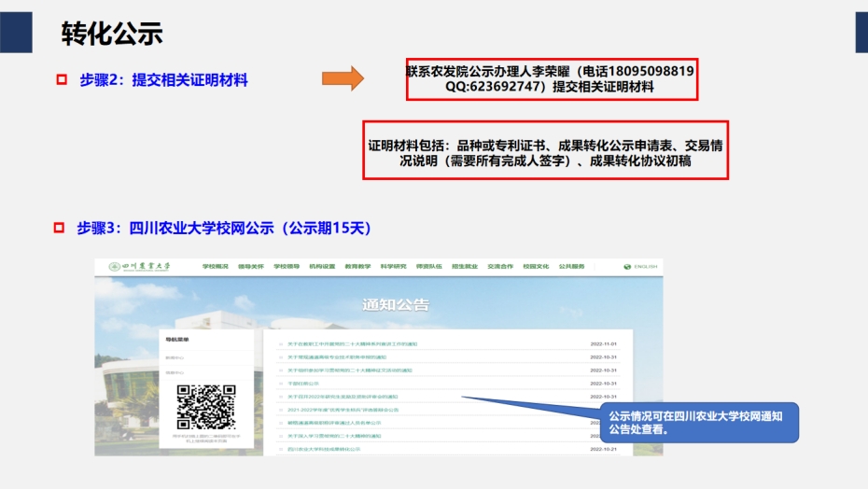Open the notice dated 2022-11-01
The height and width of the screenshot is (489, 868).
pyautogui.click(x=352, y=344)
